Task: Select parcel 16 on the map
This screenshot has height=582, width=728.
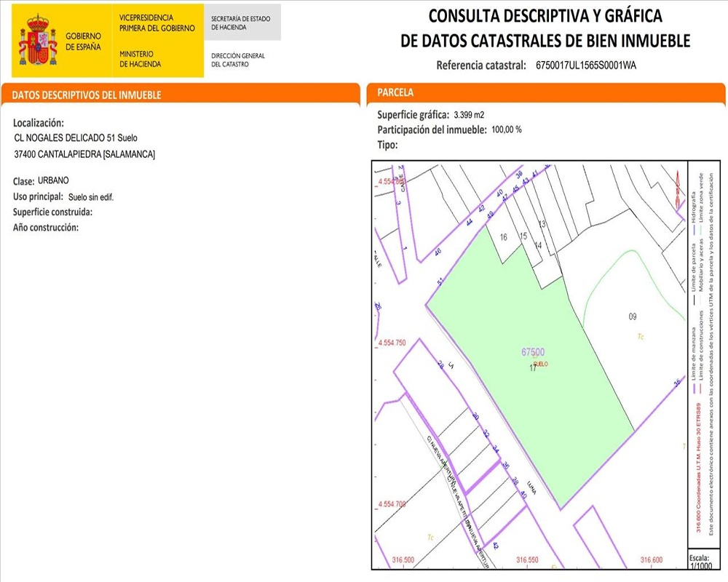Action: [503, 237]
